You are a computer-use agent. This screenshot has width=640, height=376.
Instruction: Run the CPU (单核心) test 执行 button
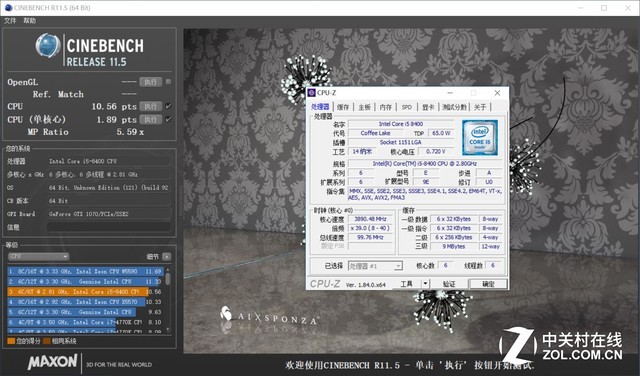point(151,119)
